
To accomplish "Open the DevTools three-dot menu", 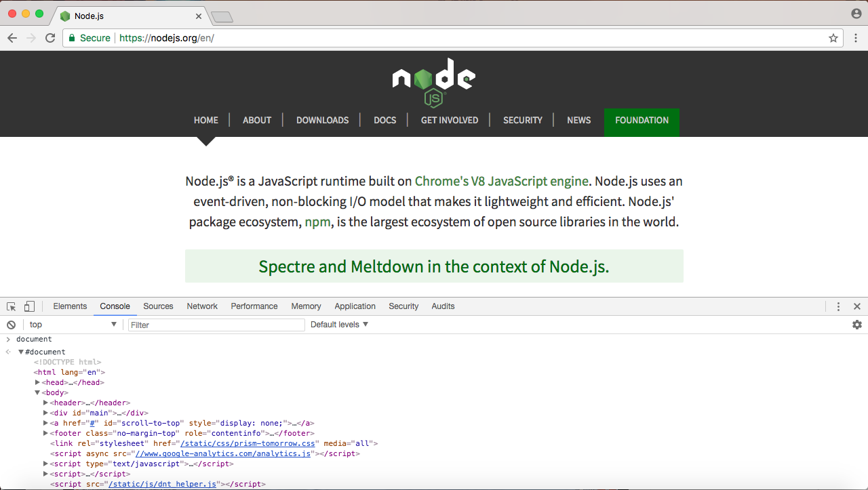I will coord(838,306).
